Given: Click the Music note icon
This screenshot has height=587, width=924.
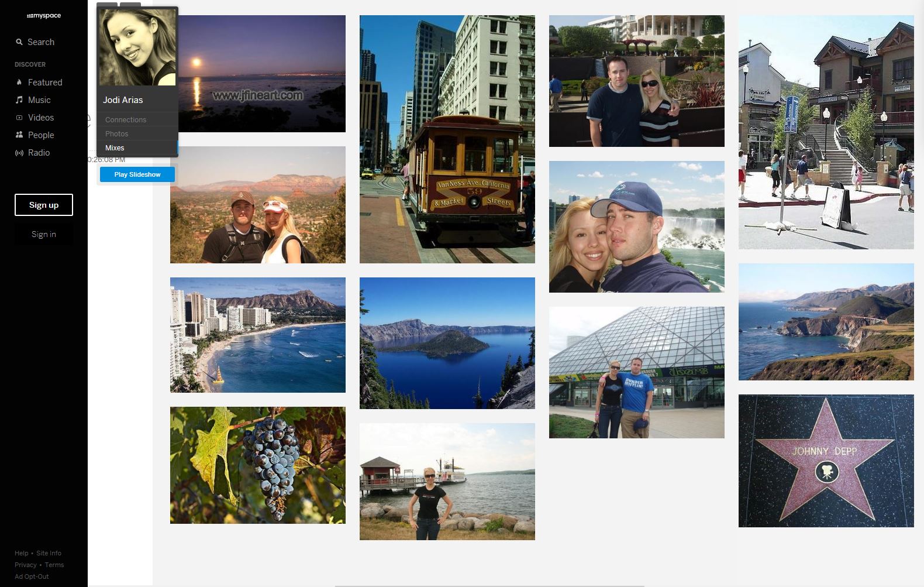Looking at the screenshot, I should click(19, 100).
